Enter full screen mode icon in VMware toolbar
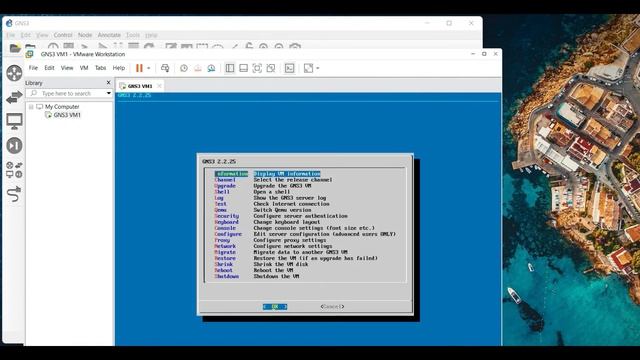Viewport: 640px width, 360px height. (x=257, y=68)
